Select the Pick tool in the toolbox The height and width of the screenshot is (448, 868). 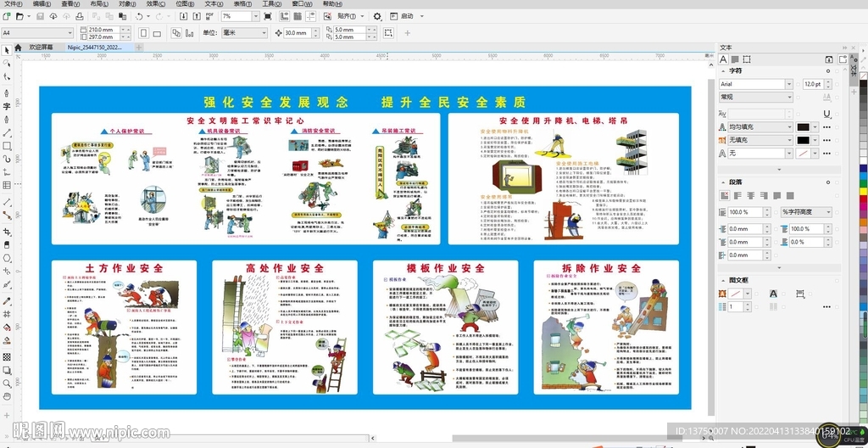(x=7, y=51)
